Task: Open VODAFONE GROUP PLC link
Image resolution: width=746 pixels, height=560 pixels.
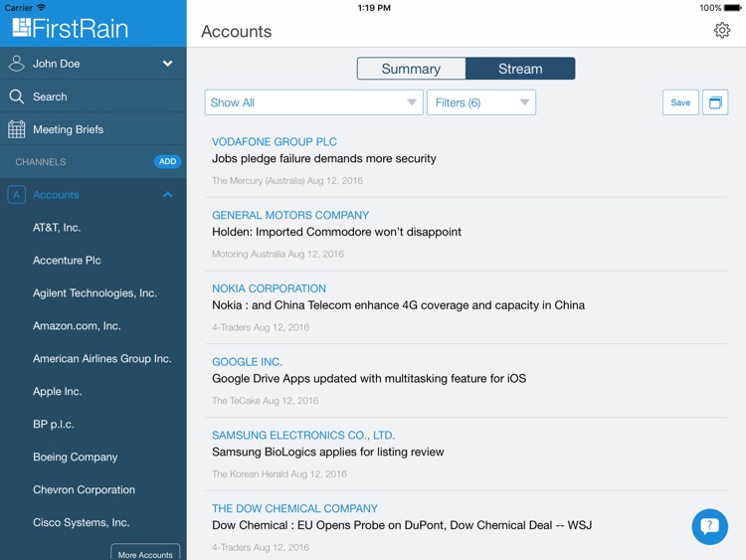Action: [x=275, y=142]
